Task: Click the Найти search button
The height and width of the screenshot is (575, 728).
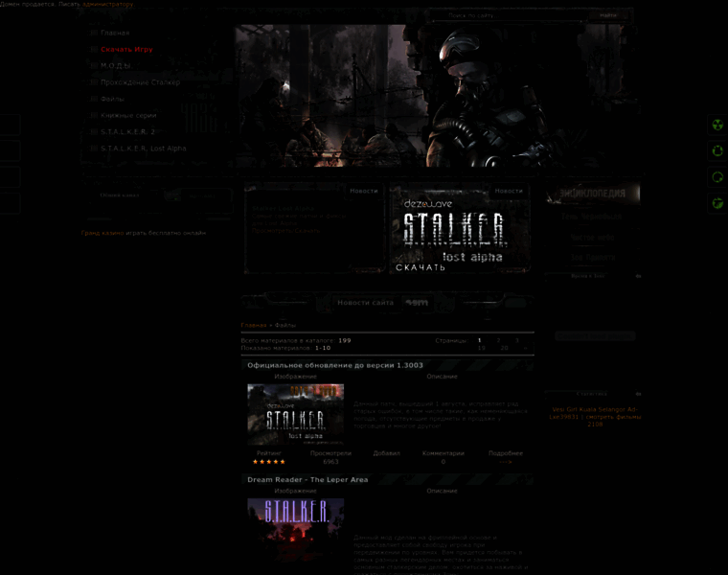Action: coord(607,15)
